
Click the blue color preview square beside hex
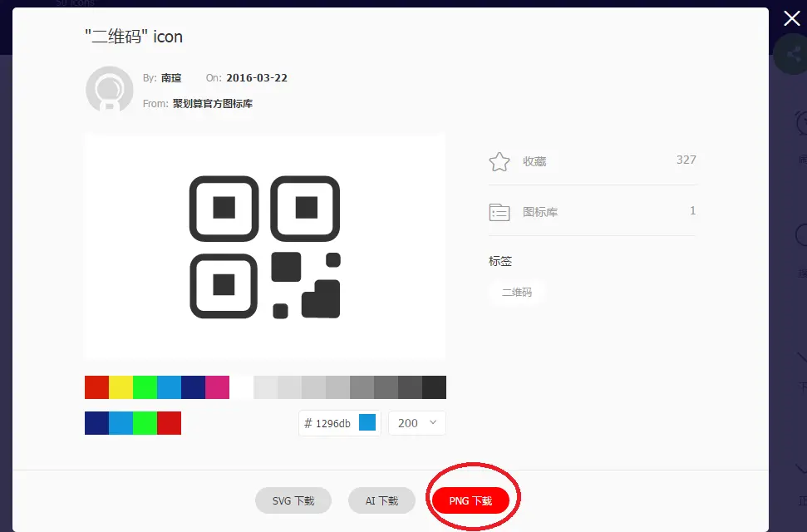click(367, 423)
